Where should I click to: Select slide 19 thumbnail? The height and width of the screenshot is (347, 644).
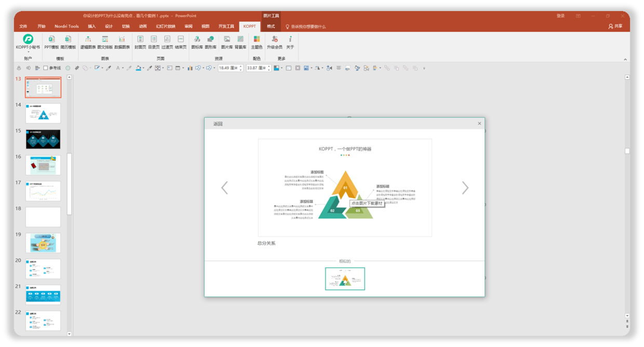[43, 243]
